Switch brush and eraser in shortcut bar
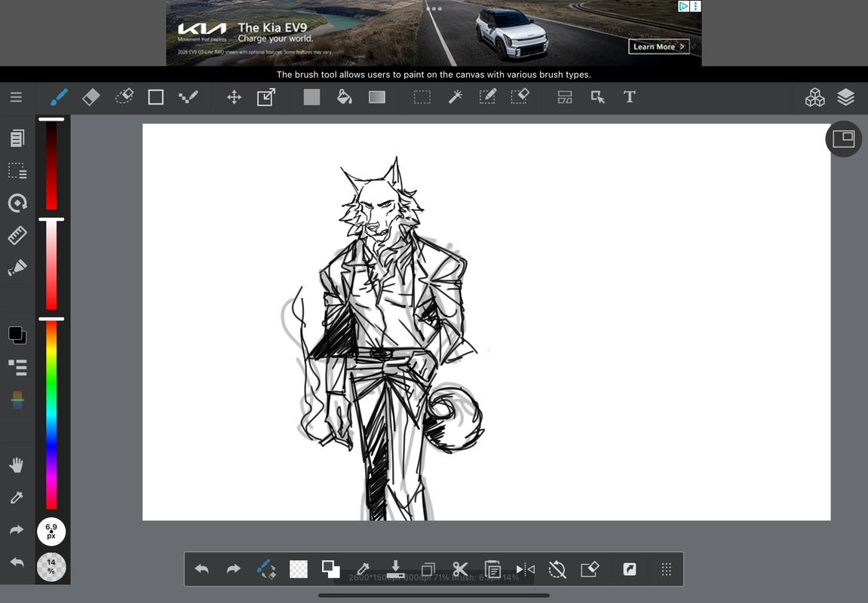This screenshot has height=603, width=868. tap(266, 569)
